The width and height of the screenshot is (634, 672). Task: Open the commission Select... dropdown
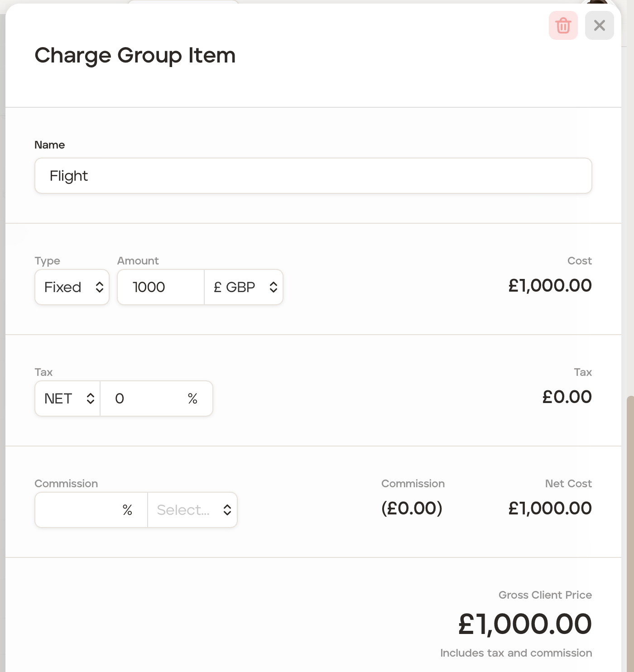(192, 510)
